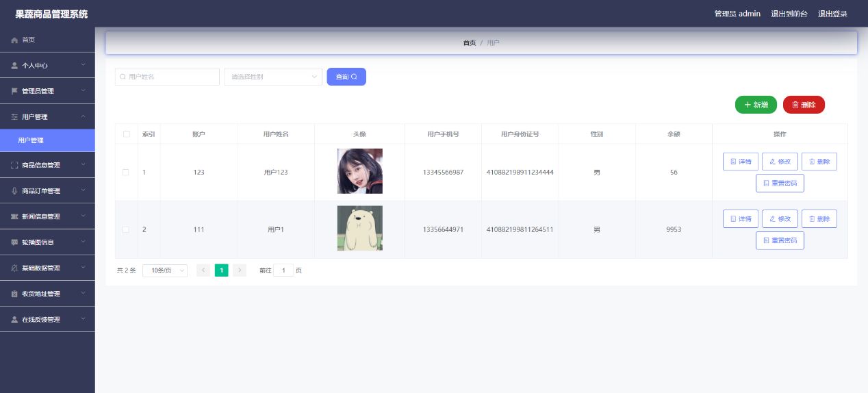Click the search icon in 用户姓名 field

point(123,77)
